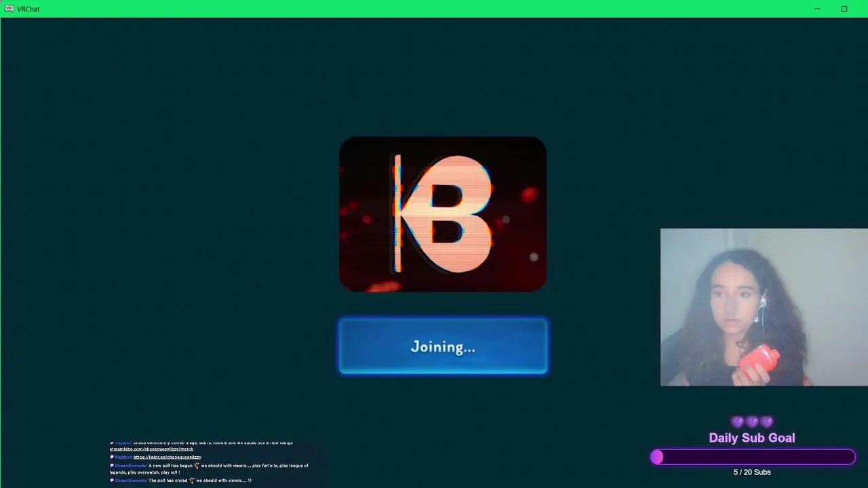
Task: Open the streamlabs.com merch link in chat
Action: point(151,449)
